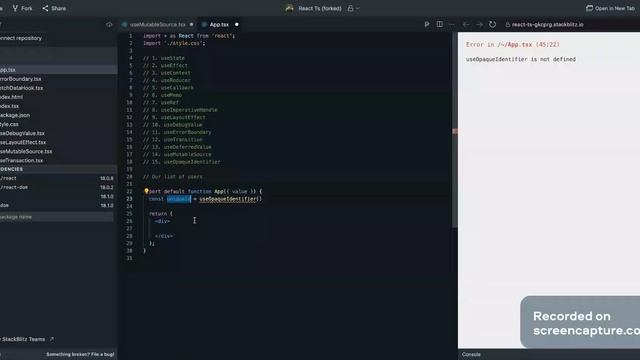Click the Fork button

[x=22, y=8]
